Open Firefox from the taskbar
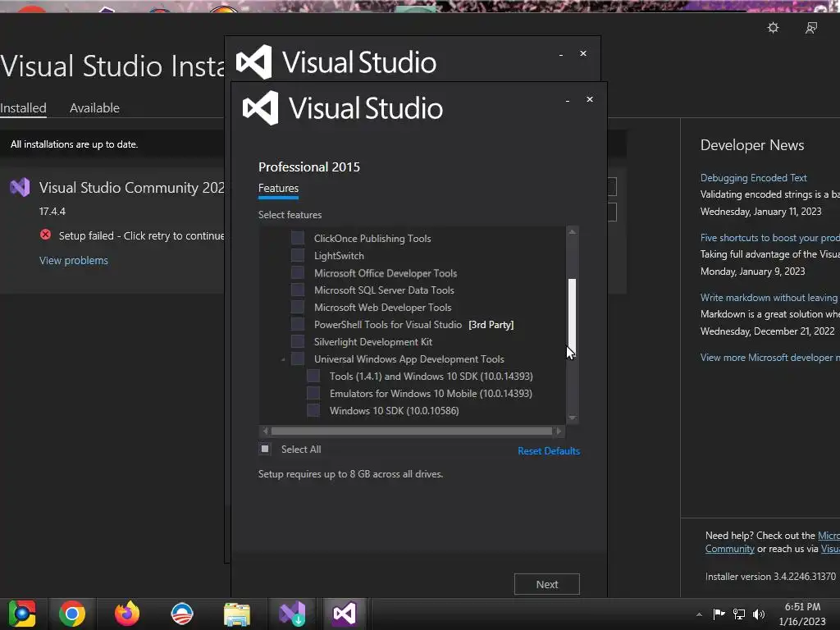Image resolution: width=840 pixels, height=630 pixels. pyautogui.click(x=127, y=614)
